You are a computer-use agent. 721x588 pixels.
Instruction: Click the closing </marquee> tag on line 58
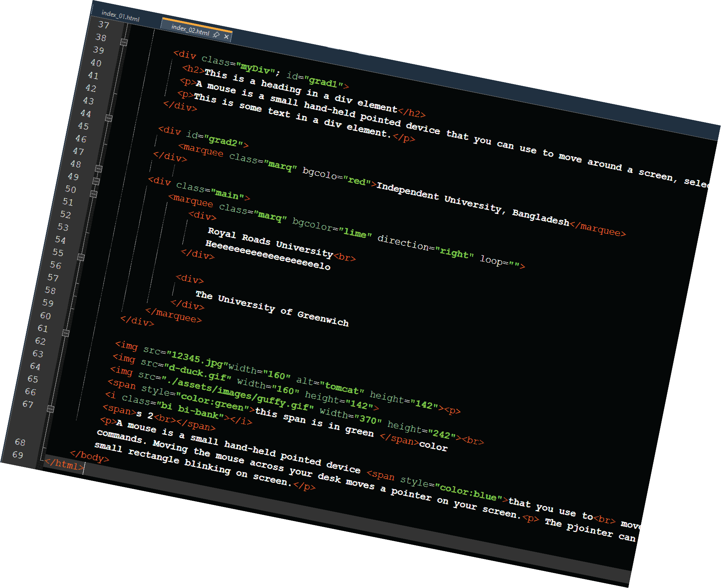tap(174, 315)
